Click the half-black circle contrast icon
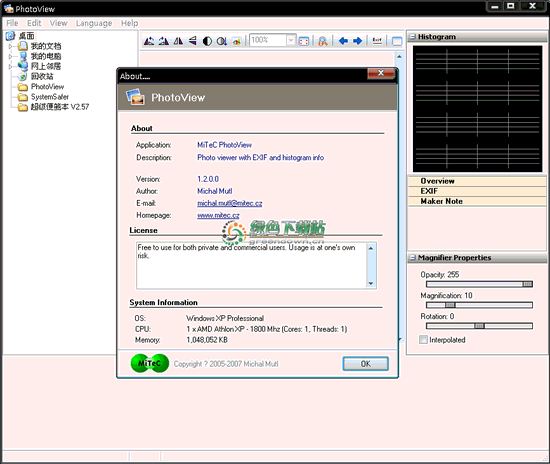 (207, 41)
